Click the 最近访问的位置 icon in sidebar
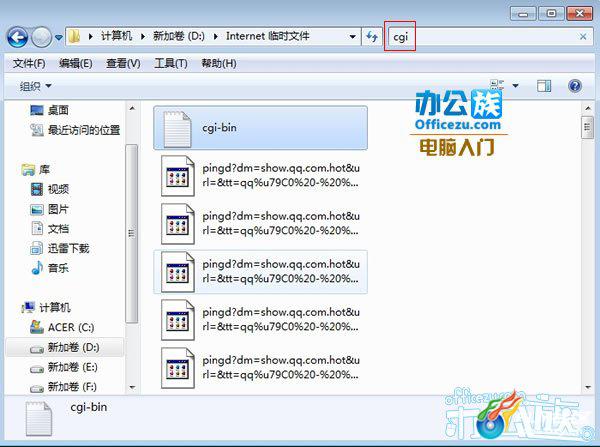 click(x=37, y=130)
